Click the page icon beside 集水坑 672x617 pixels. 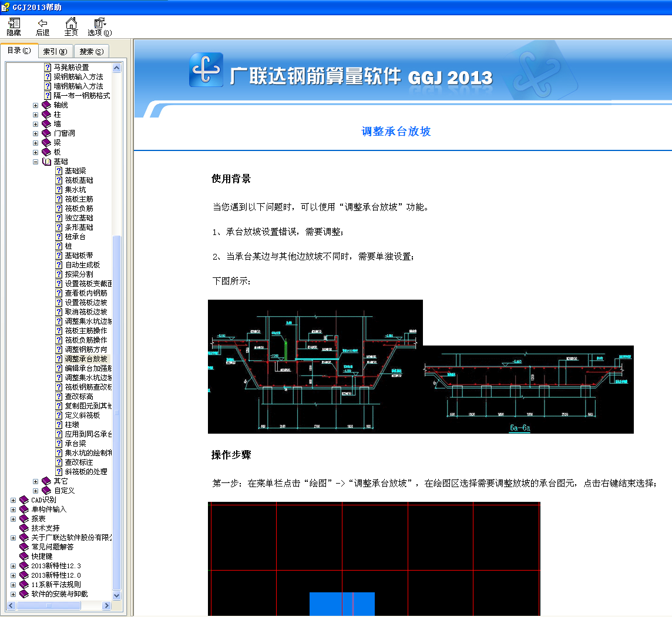pos(59,190)
